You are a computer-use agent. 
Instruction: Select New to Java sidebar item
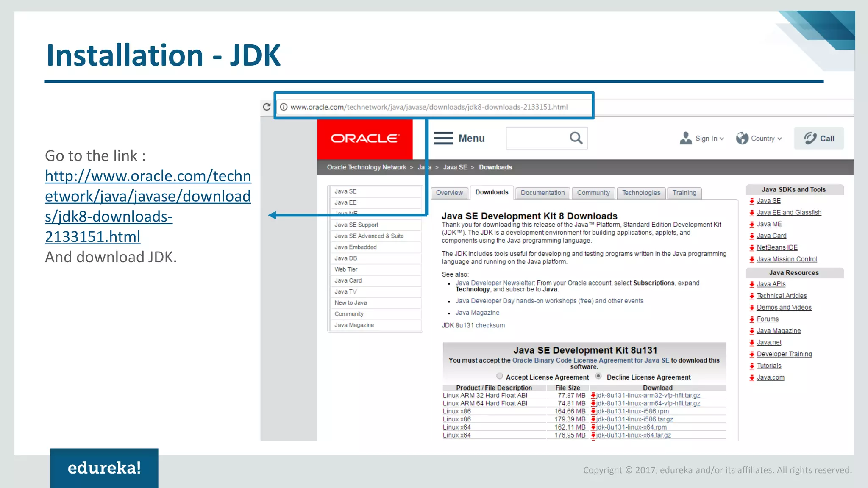coord(376,303)
